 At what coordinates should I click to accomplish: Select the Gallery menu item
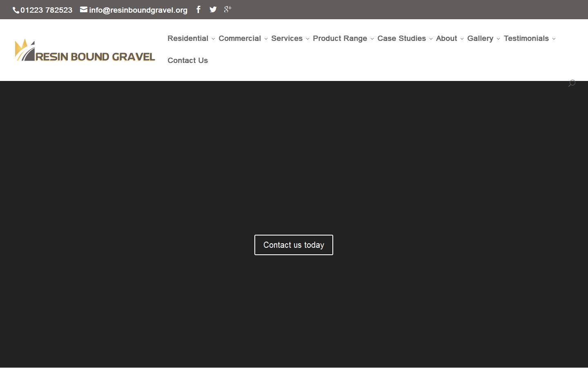click(481, 38)
